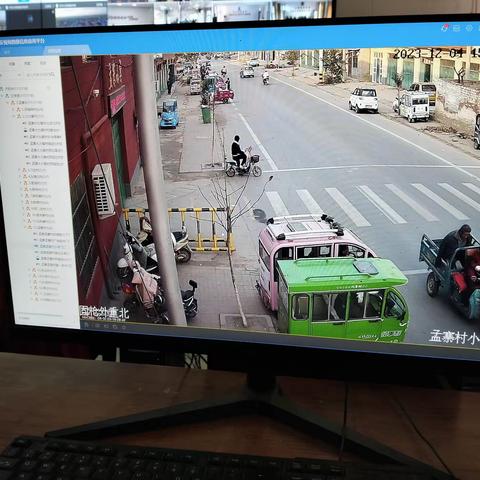480x480 pixels.
Task: Click last icon in video bottom toolbar
Action: 124,327
